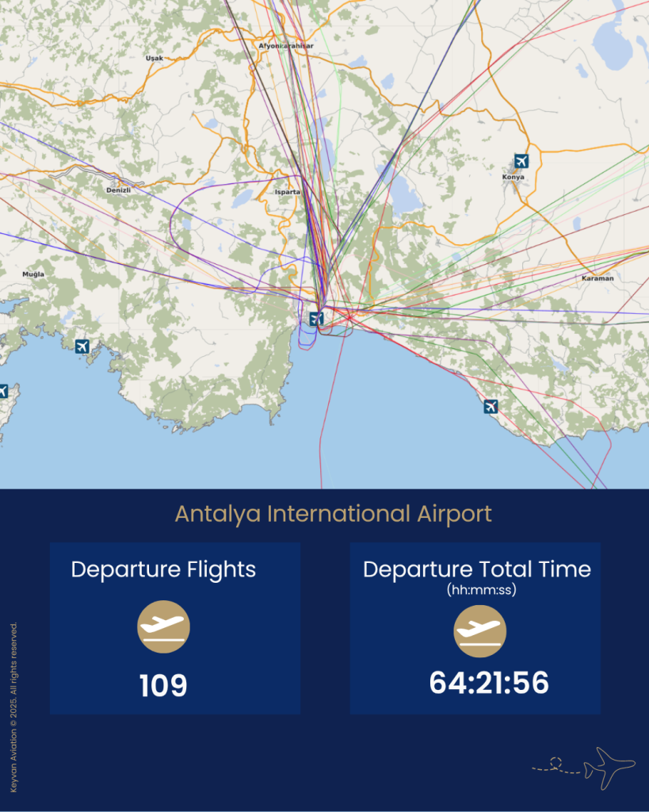Viewport: 649px width, 812px height.
Task: Click the Antalya airport marker on the map
Action: point(316,319)
